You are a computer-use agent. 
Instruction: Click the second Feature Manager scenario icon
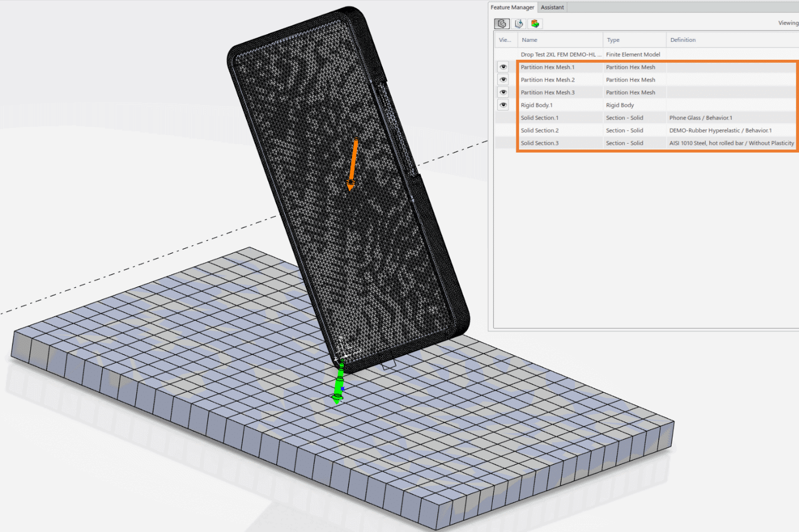(519, 23)
